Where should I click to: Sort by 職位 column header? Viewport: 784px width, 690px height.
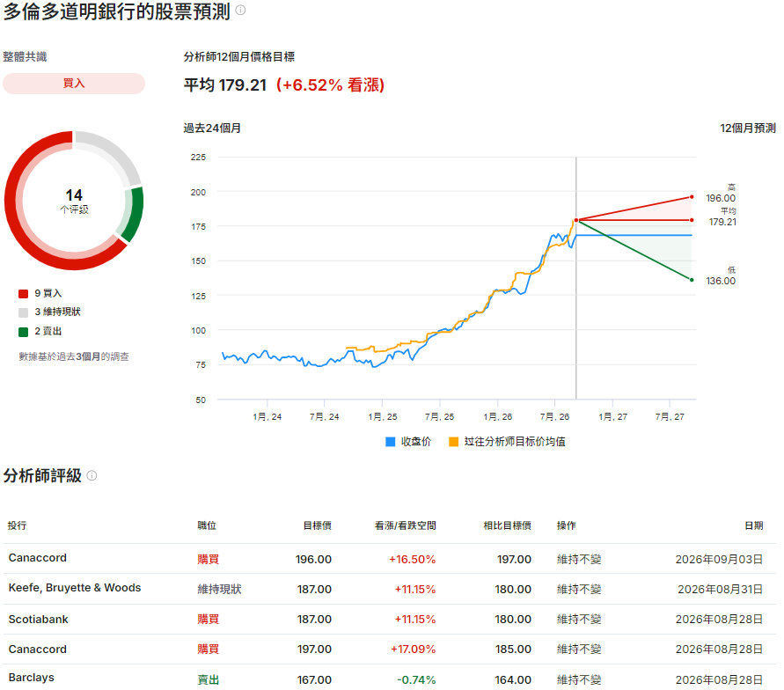pos(207,525)
